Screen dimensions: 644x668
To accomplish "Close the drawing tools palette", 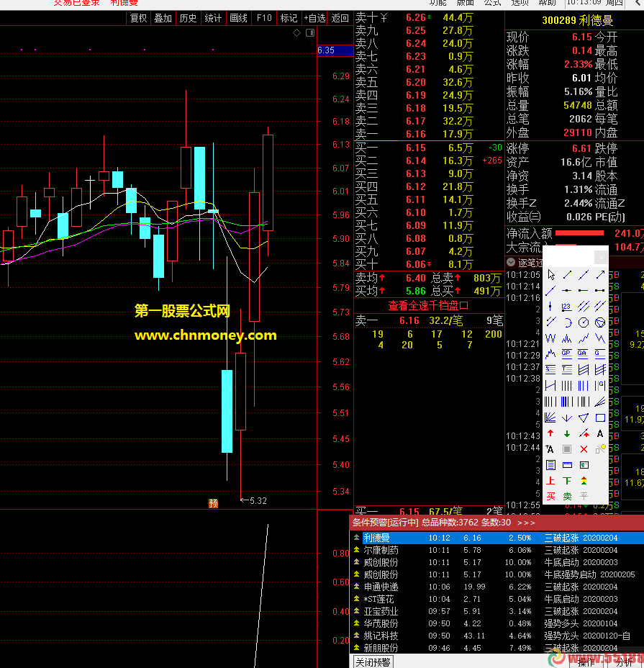I will [601, 257].
